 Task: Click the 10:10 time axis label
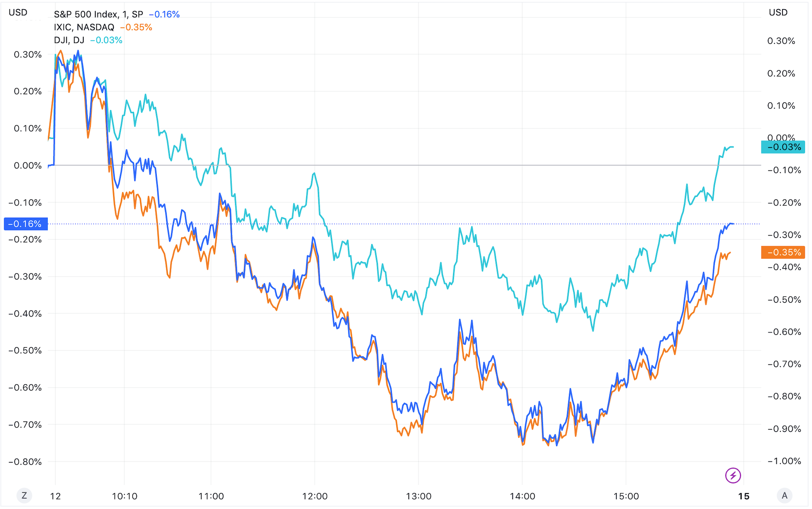[124, 496]
